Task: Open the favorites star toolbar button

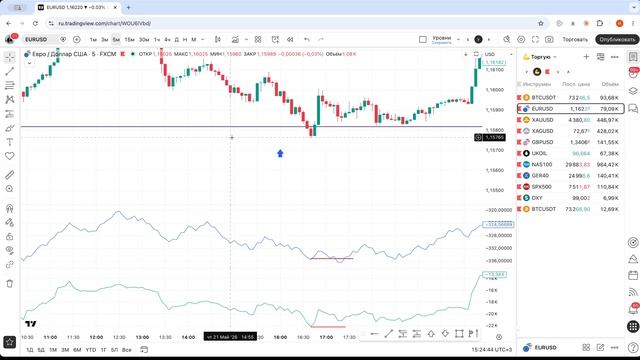Action: pyautogui.click(x=10, y=342)
